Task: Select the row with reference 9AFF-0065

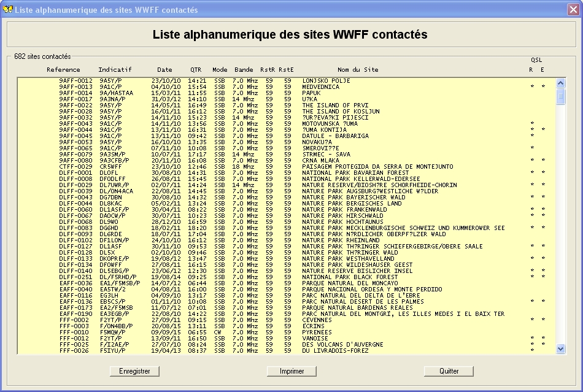Action: pyautogui.click(x=287, y=148)
